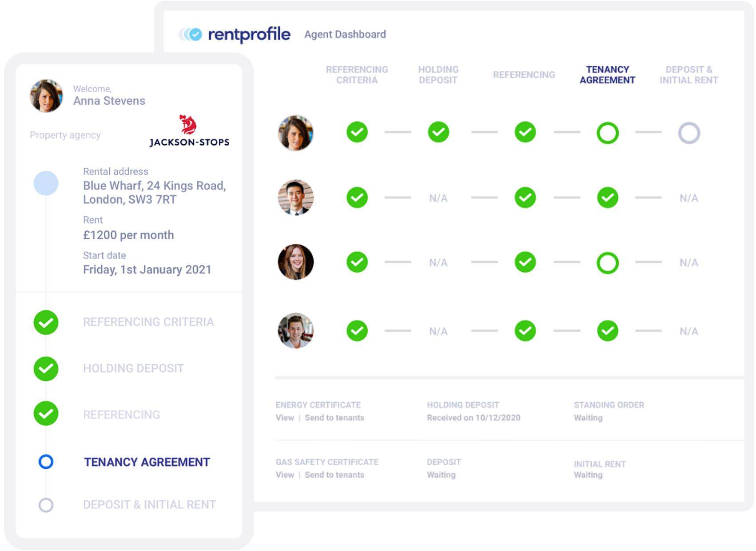
Task: Click the tenant progress connector line
Action: 398,132
